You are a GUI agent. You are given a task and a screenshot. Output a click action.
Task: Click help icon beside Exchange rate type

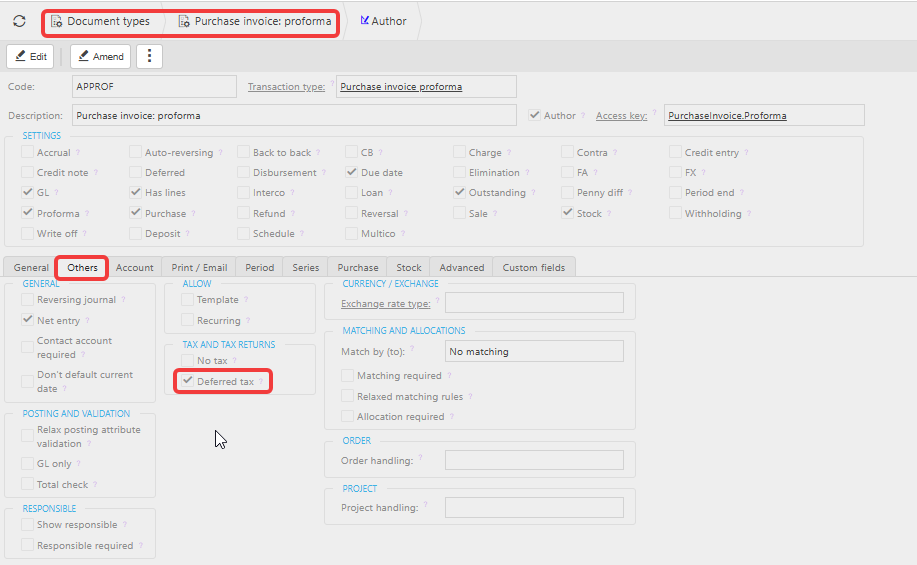coord(437,301)
